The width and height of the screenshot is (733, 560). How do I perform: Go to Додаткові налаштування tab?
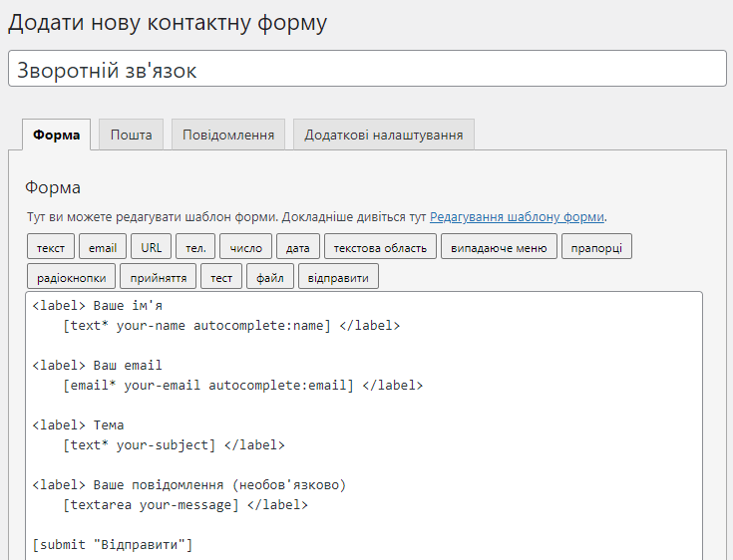384,135
